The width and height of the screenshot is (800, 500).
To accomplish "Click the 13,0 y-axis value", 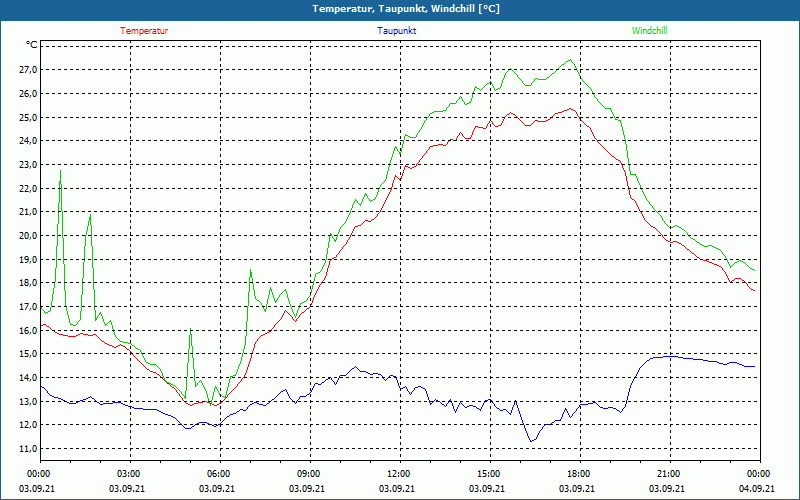I will click(29, 402).
